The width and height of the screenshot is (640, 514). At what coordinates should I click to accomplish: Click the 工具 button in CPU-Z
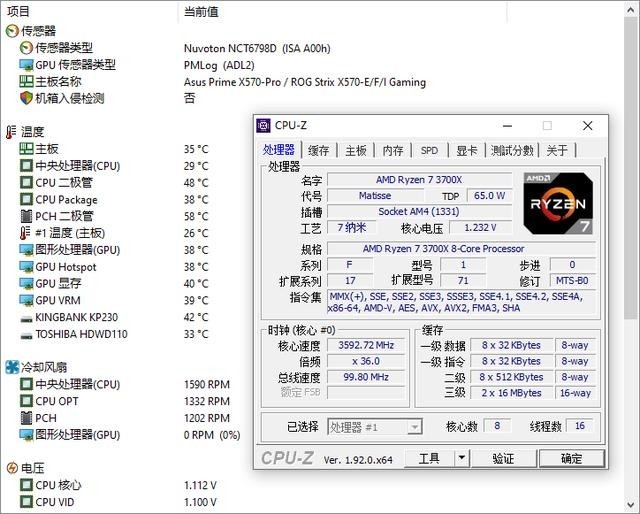[429, 458]
